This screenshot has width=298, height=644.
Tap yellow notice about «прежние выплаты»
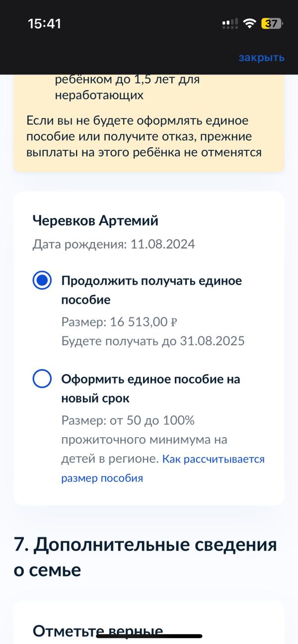(x=144, y=136)
